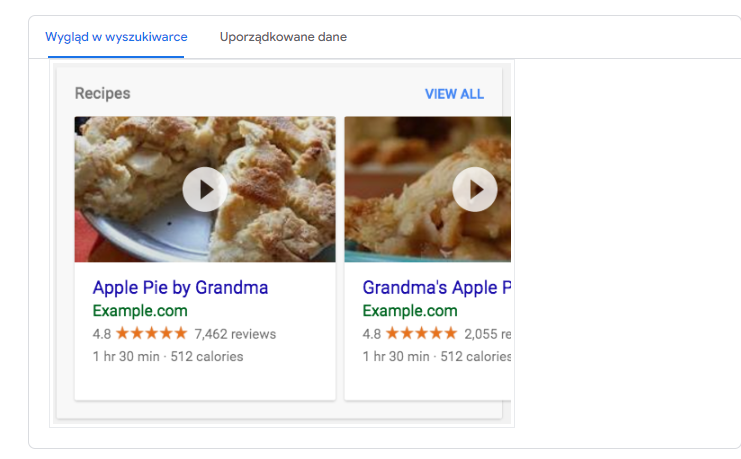Select the second apple pie thumbnail image
Screen dimensions: 741x459
pos(428,189)
